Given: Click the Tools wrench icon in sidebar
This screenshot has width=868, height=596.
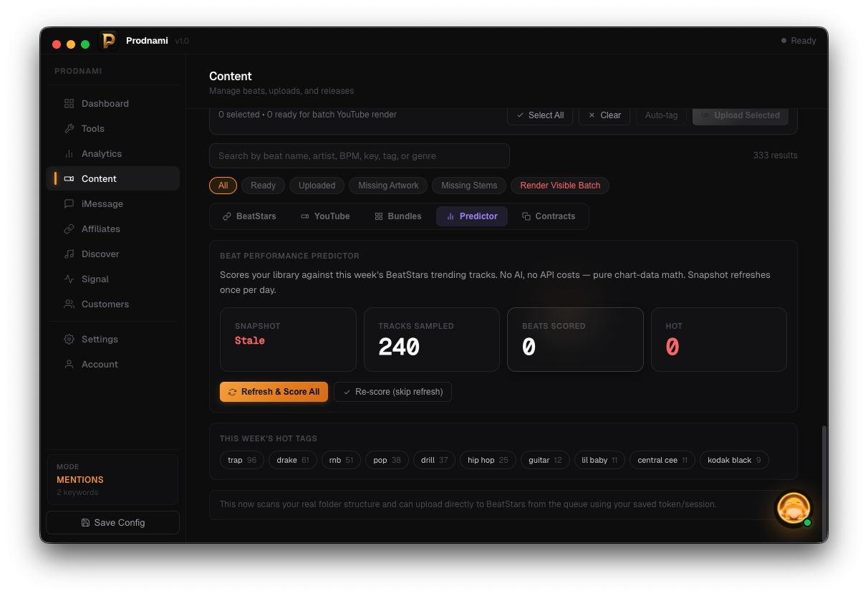Looking at the screenshot, I should tap(69, 129).
